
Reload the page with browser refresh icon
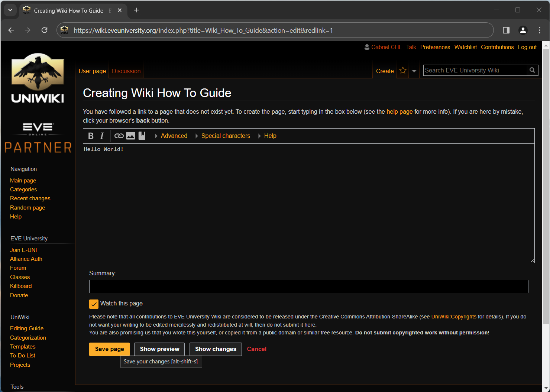click(44, 30)
